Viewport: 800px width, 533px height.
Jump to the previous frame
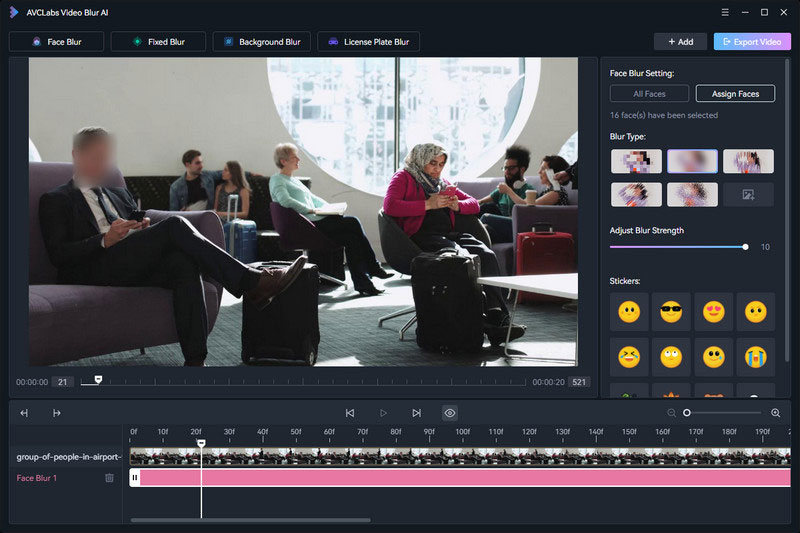coord(350,412)
